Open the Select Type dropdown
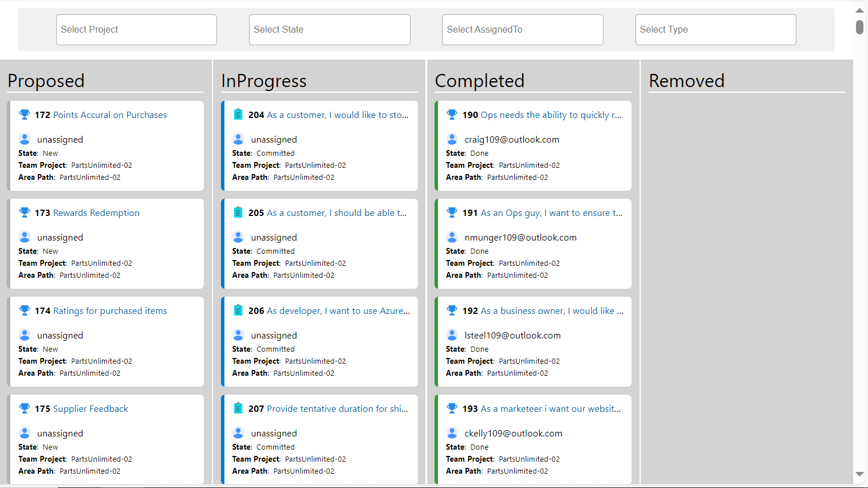The width and height of the screenshot is (868, 488). [x=715, y=30]
